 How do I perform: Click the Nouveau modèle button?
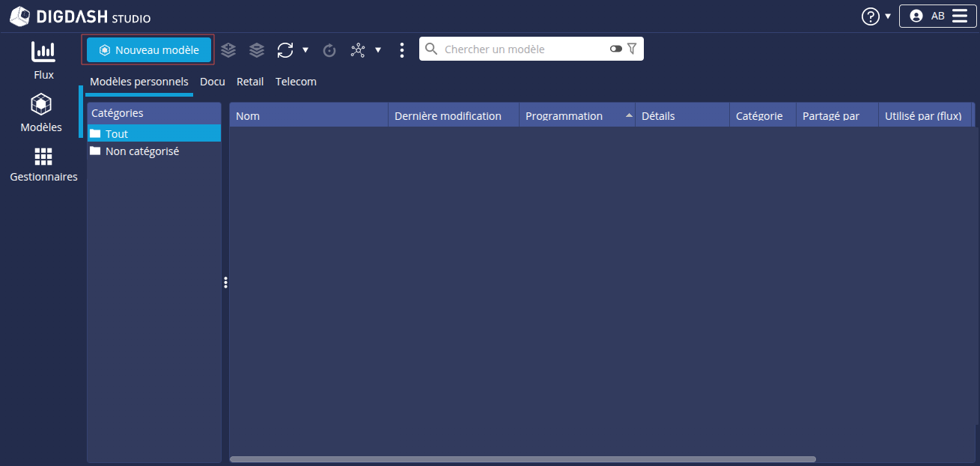149,50
